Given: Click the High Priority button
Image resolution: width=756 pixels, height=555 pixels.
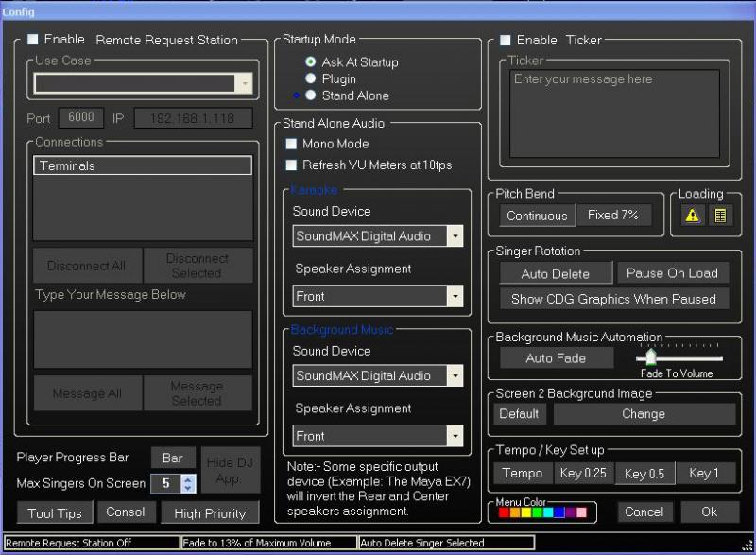Looking at the screenshot, I should point(210,513).
